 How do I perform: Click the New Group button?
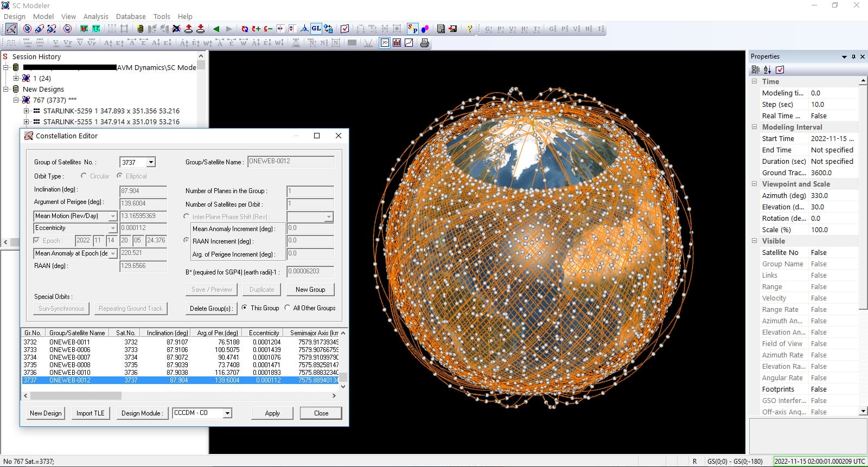click(310, 290)
